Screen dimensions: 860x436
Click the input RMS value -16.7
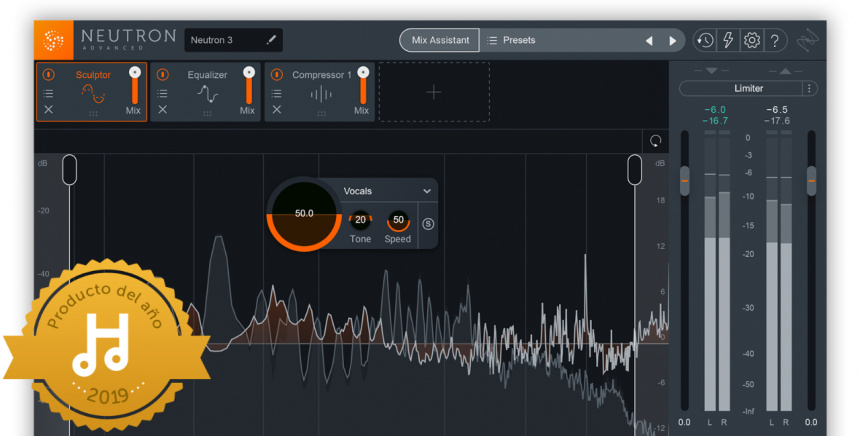[x=715, y=121]
